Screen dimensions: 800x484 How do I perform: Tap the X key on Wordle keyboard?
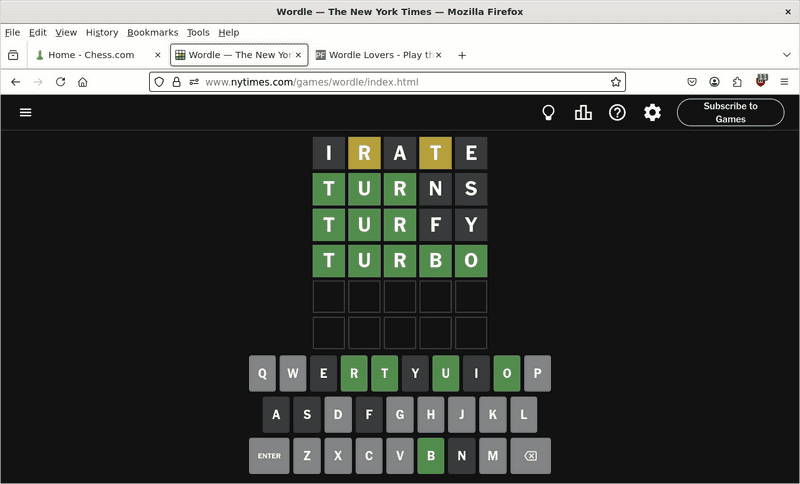(338, 455)
